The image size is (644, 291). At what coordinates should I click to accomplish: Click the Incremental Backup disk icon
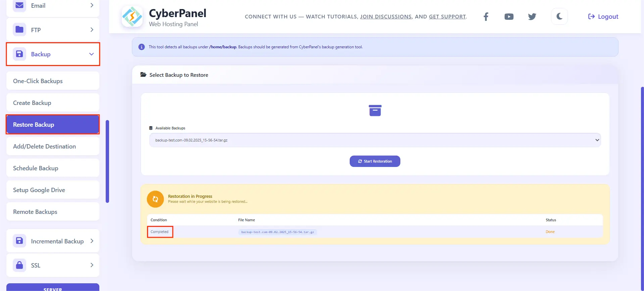pos(19,241)
